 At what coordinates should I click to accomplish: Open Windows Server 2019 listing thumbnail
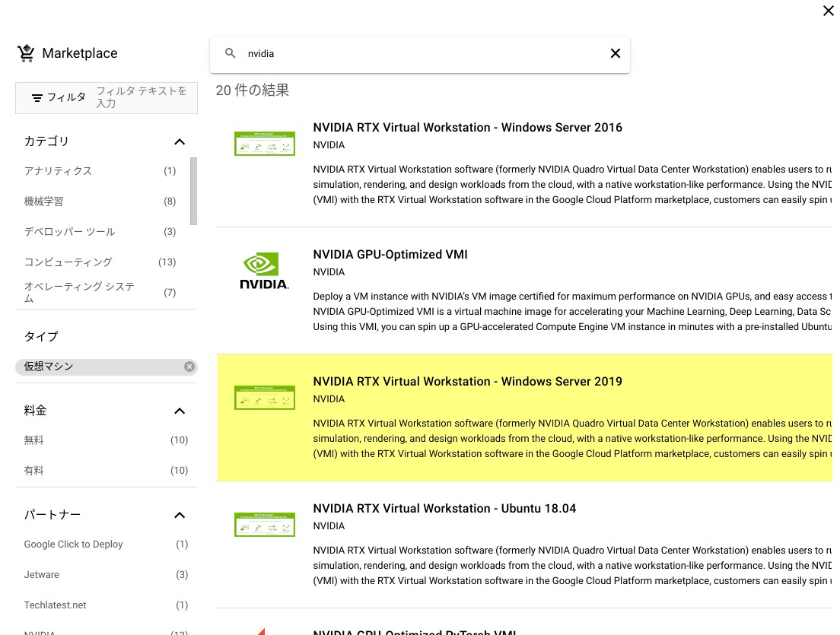click(x=265, y=397)
